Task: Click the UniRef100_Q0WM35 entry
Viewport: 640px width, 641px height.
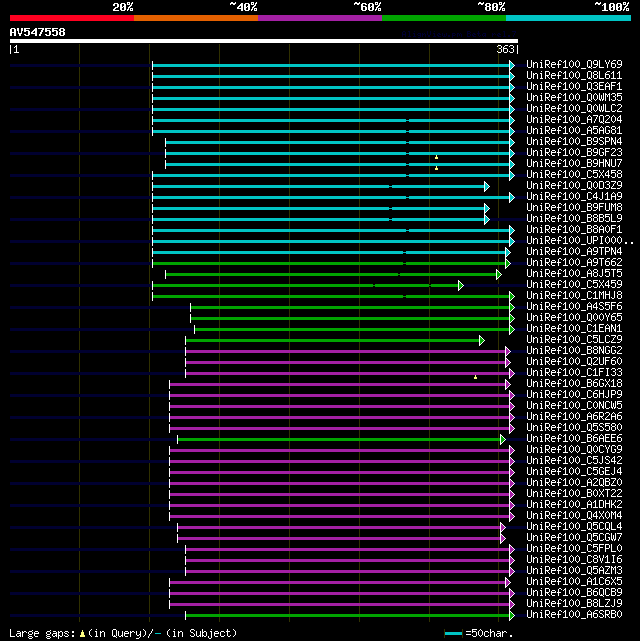Action: click(574, 98)
